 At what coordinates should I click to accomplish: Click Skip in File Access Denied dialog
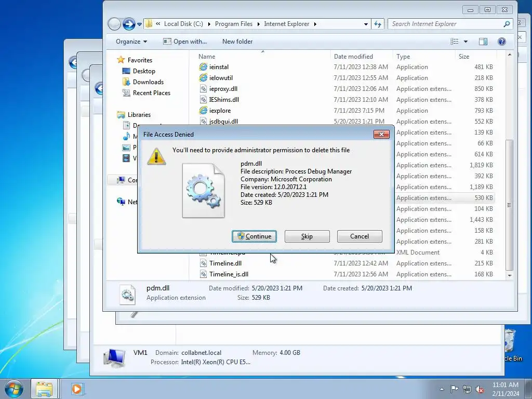click(307, 236)
